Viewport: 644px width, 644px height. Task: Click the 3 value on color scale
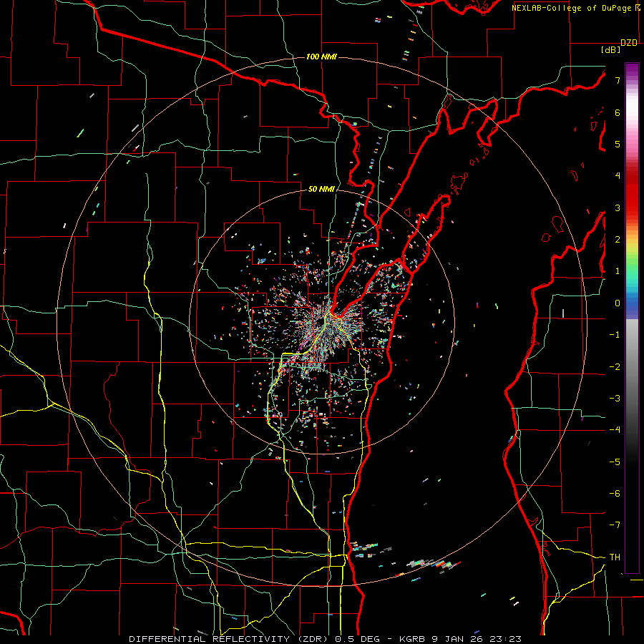point(618,208)
